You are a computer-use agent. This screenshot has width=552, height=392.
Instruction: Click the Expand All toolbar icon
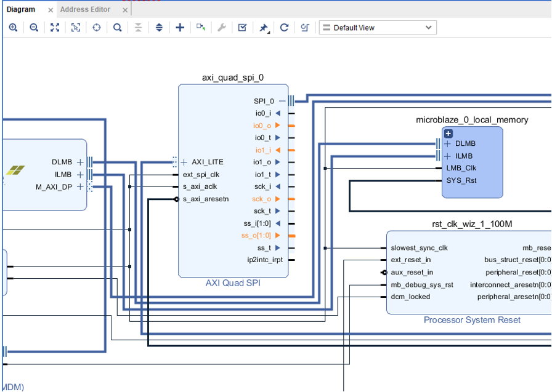[159, 28]
